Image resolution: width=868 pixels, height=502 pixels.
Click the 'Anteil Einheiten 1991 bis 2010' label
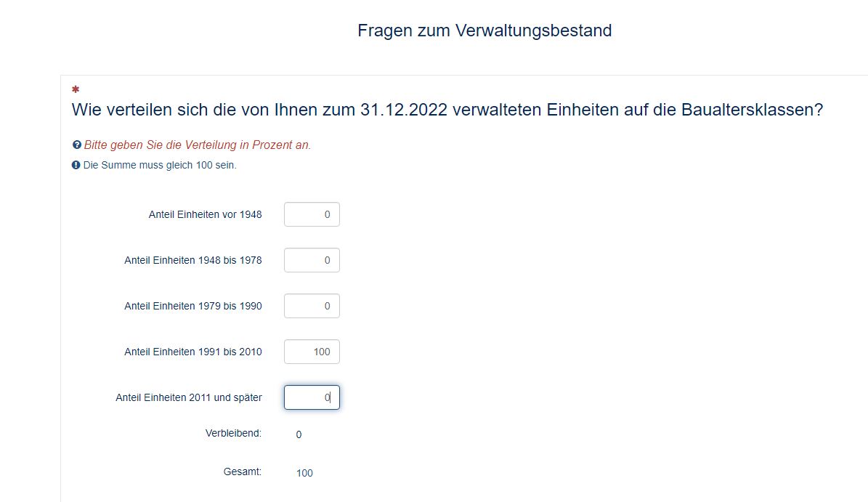193,352
